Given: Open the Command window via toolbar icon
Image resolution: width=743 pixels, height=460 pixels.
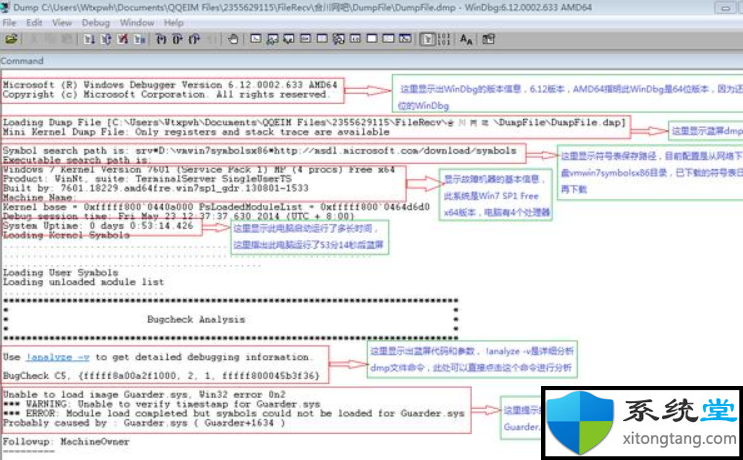Looking at the screenshot, I should 256,39.
